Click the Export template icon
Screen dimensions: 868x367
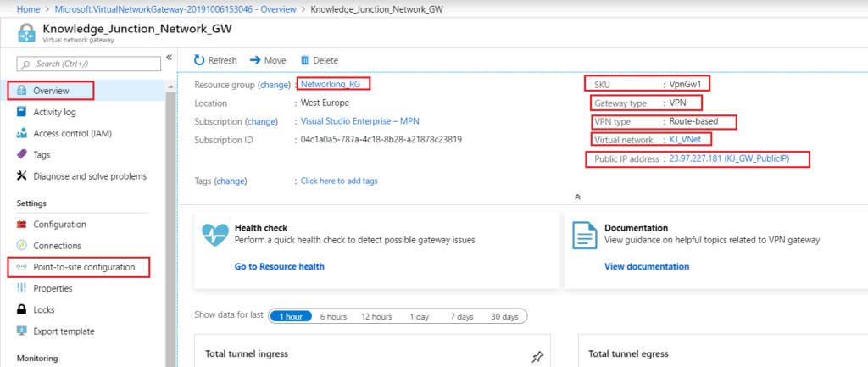(21, 331)
